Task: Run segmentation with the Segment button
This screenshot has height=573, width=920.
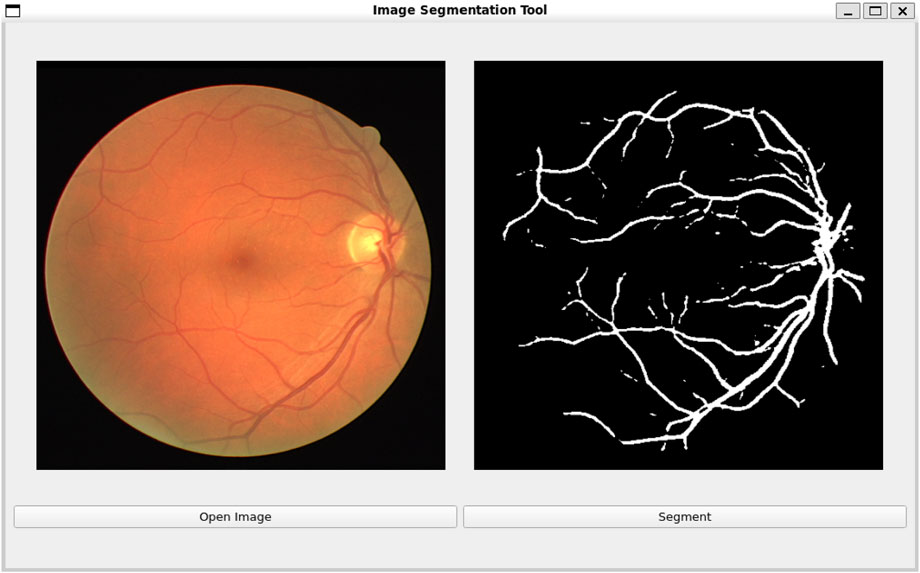Action: click(685, 517)
